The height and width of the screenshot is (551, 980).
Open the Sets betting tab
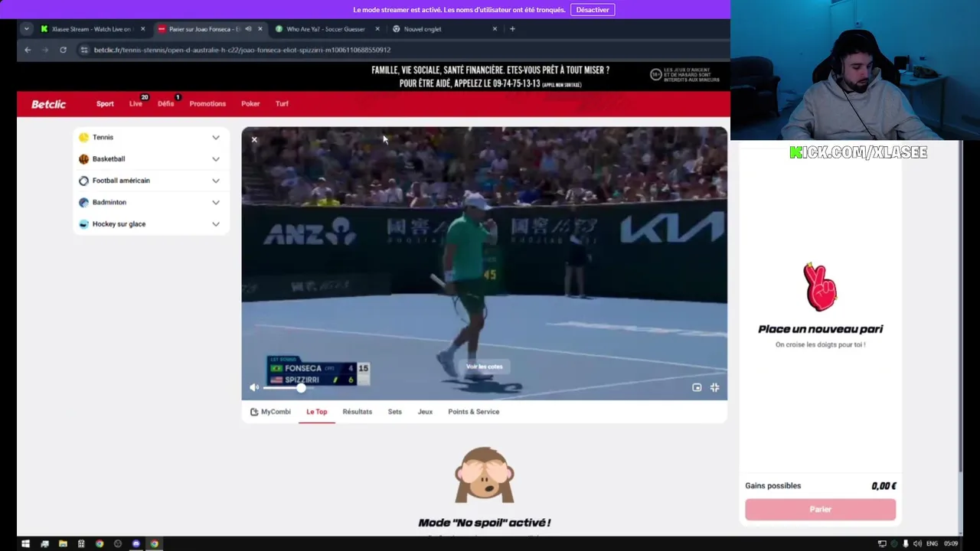pos(394,412)
